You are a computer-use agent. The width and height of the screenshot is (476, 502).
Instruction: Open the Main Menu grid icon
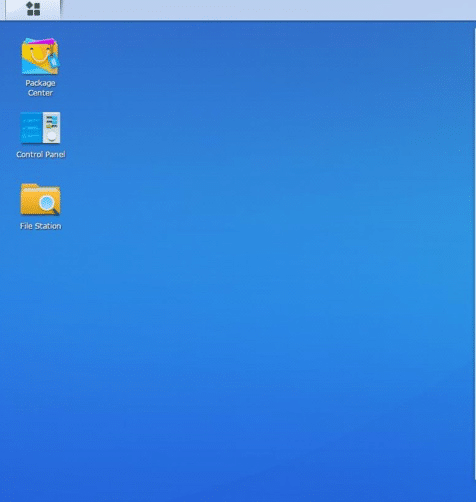pos(33,9)
